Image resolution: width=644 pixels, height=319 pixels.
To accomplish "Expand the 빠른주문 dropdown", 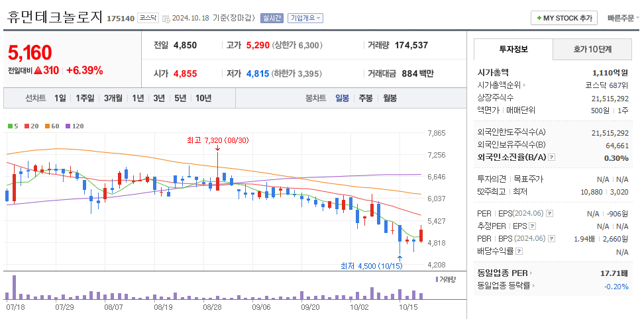I will click(x=623, y=18).
